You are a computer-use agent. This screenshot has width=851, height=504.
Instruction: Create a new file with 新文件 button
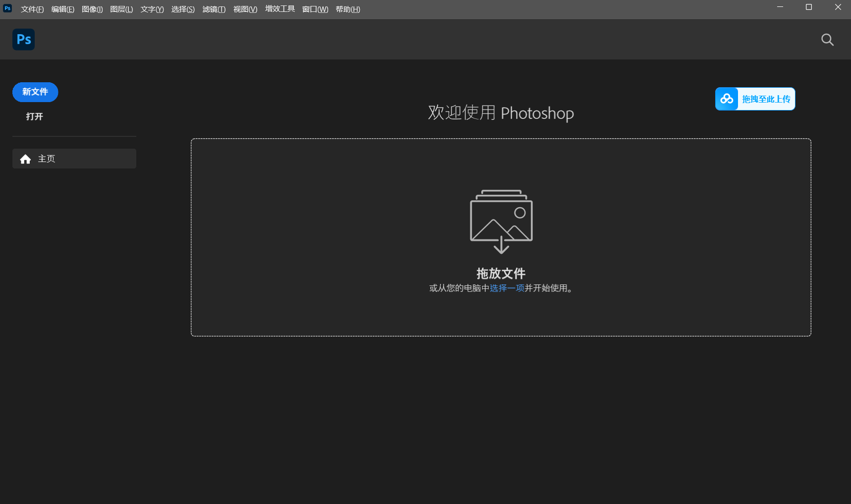35,92
